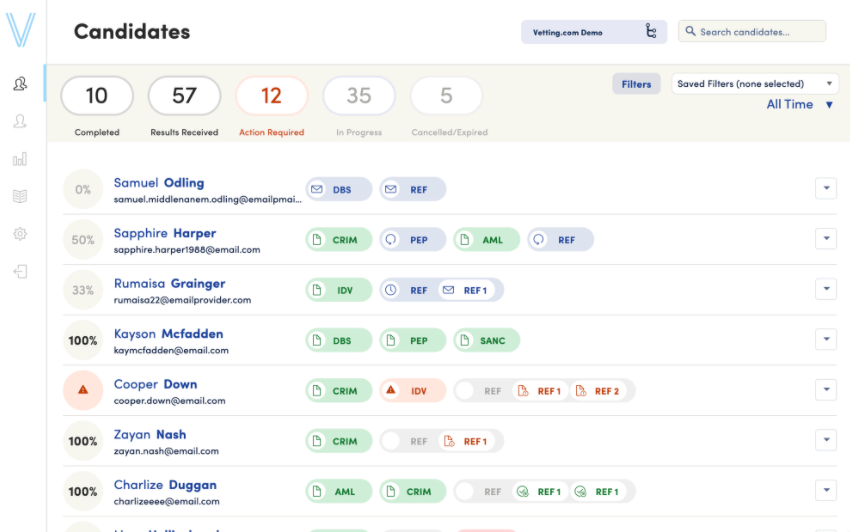
Task: Expand Kayson Mcfadden's row dropdown arrow
Action: coord(825,340)
